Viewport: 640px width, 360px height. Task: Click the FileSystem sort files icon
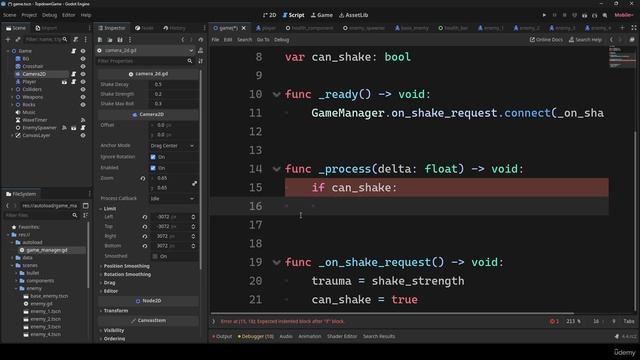tap(85, 215)
